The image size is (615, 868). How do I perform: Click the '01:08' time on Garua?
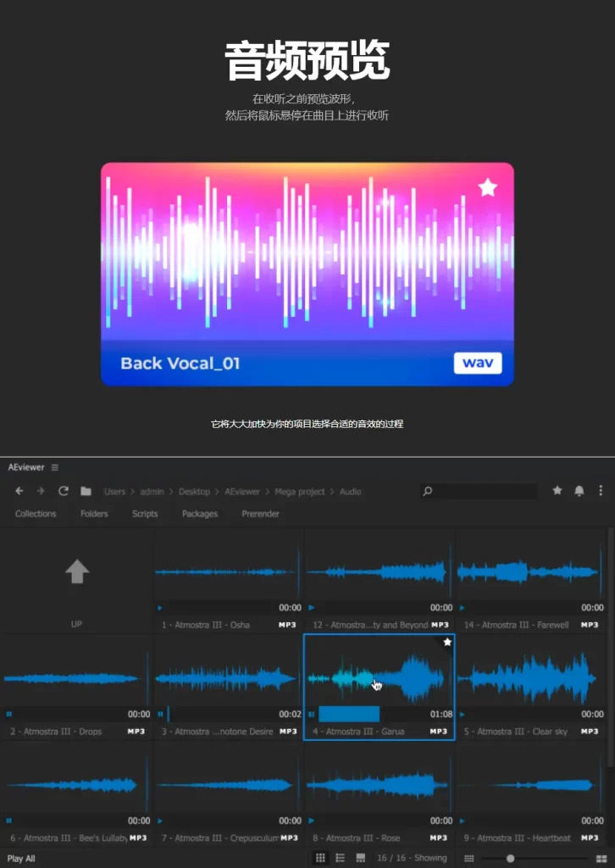click(441, 714)
